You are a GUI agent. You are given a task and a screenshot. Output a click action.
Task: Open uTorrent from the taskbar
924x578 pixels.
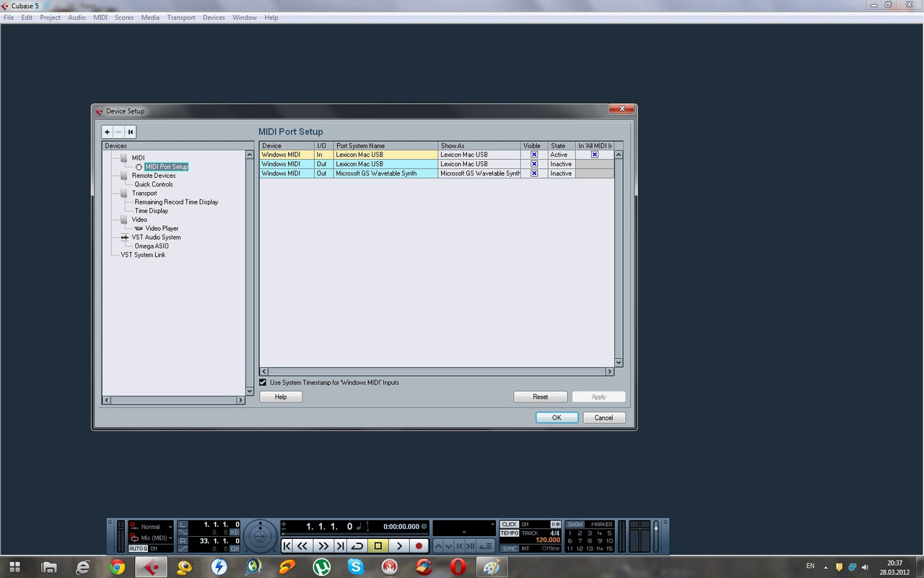(321, 566)
